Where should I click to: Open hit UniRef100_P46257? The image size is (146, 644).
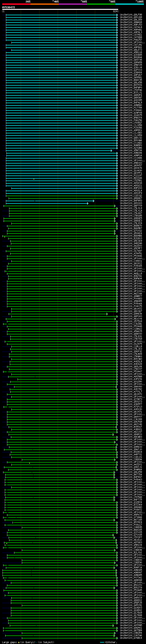[131, 40]
